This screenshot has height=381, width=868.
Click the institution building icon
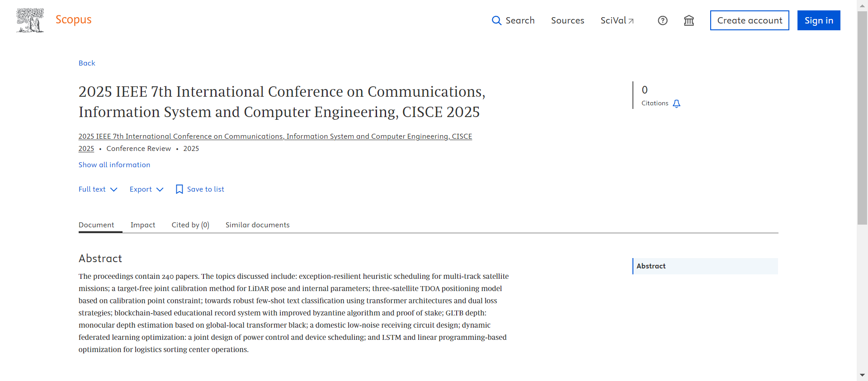(689, 21)
